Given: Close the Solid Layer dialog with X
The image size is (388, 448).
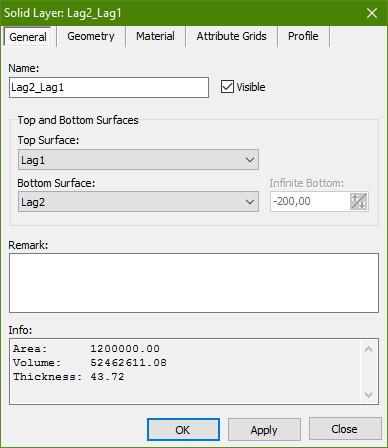Looking at the screenshot, I should pyautogui.click(x=372, y=13).
